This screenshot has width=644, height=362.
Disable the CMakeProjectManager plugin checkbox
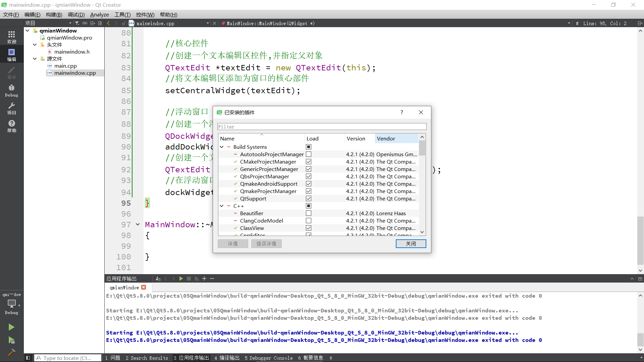pyautogui.click(x=309, y=162)
